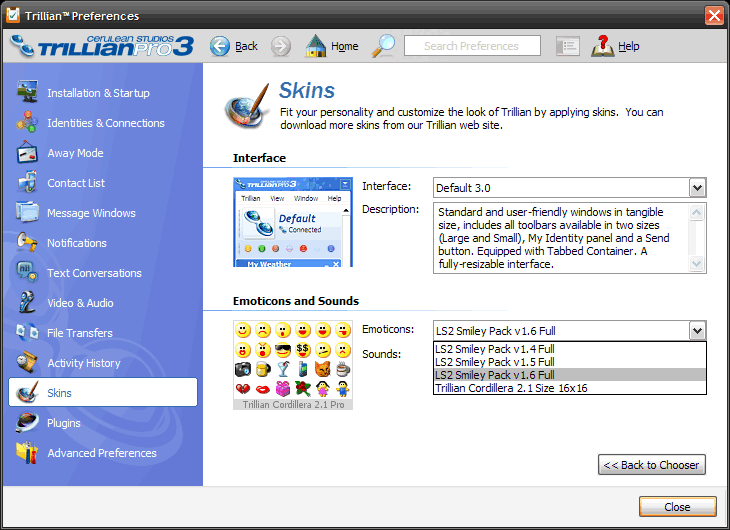Choose highlighted LS2 Smiley Pack v1.6 Full option
The width and height of the screenshot is (730, 530).
570,375
